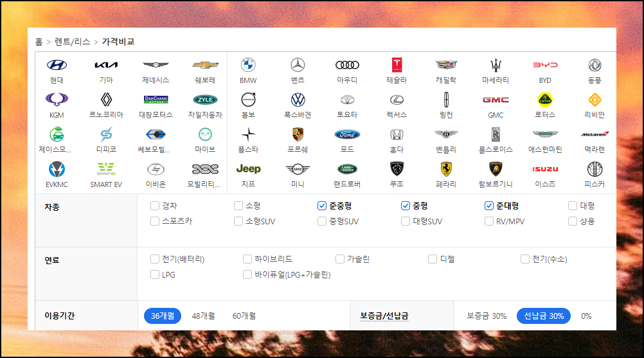Select the Ferrari (페라리) logo

click(446, 169)
